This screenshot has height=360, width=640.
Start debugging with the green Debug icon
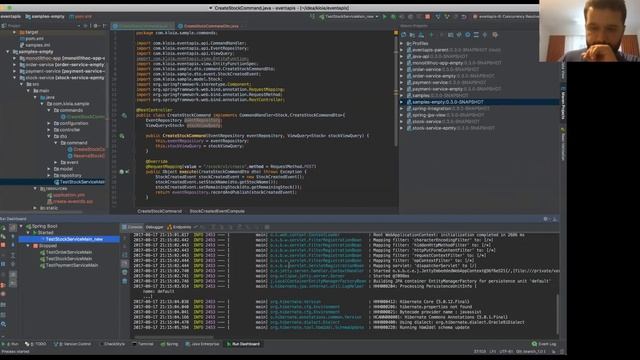point(393,17)
